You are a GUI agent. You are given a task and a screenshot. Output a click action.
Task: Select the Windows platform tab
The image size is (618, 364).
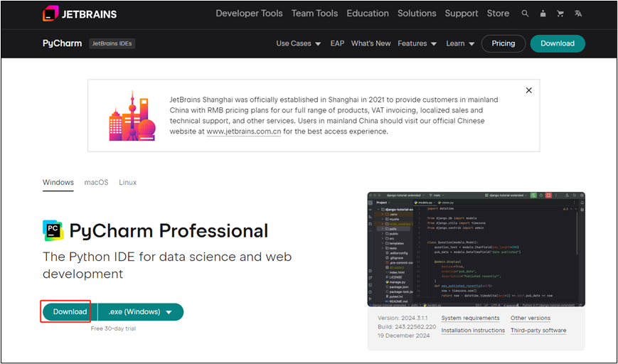point(58,183)
